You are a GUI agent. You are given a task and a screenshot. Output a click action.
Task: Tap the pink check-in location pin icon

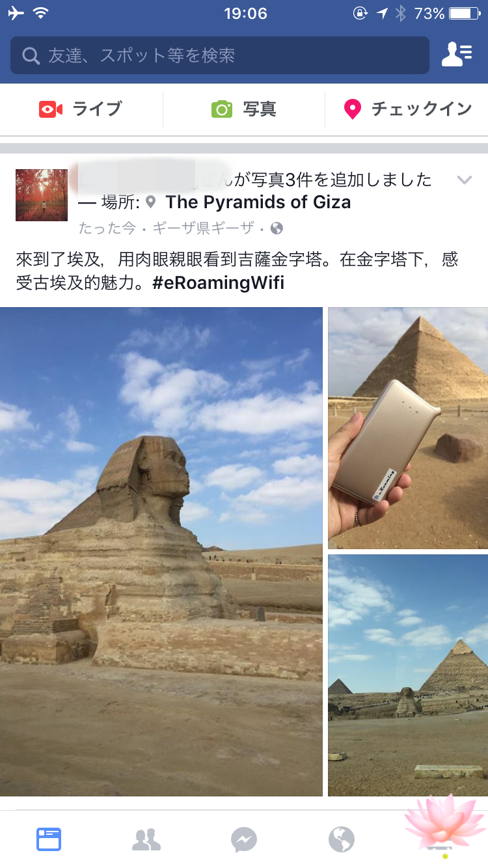click(x=352, y=109)
